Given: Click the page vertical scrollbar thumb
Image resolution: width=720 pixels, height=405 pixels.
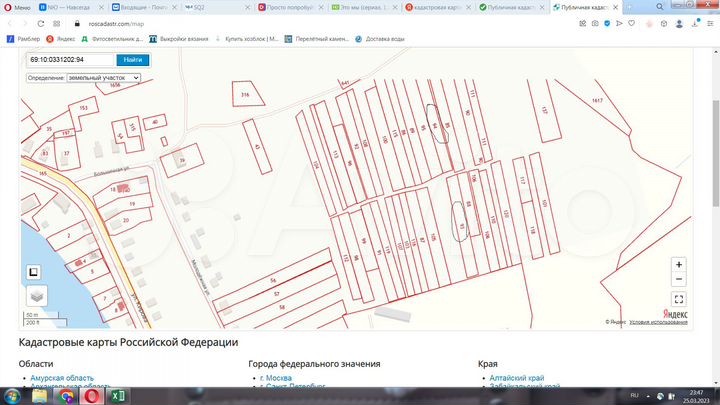Looking at the screenshot, I should [x=716, y=153].
